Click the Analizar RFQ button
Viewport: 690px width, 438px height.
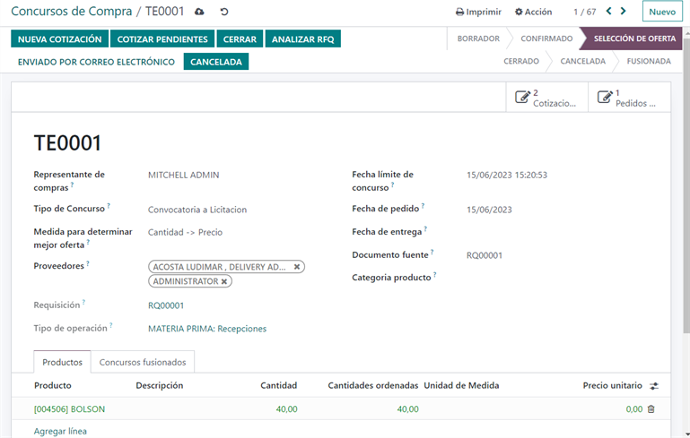tap(304, 39)
